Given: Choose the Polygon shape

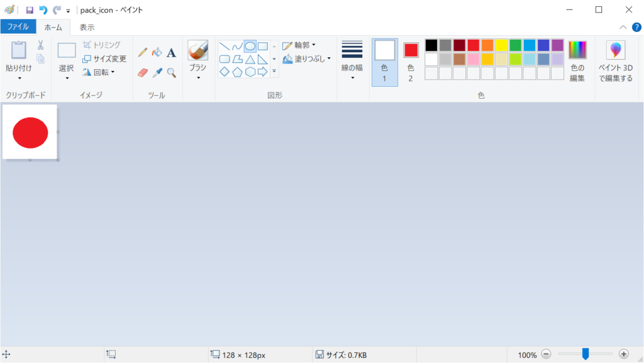Looking at the screenshot, I should click(x=237, y=59).
